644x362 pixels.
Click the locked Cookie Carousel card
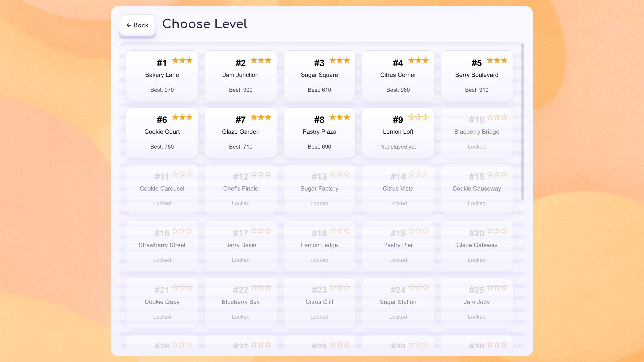coord(162,189)
